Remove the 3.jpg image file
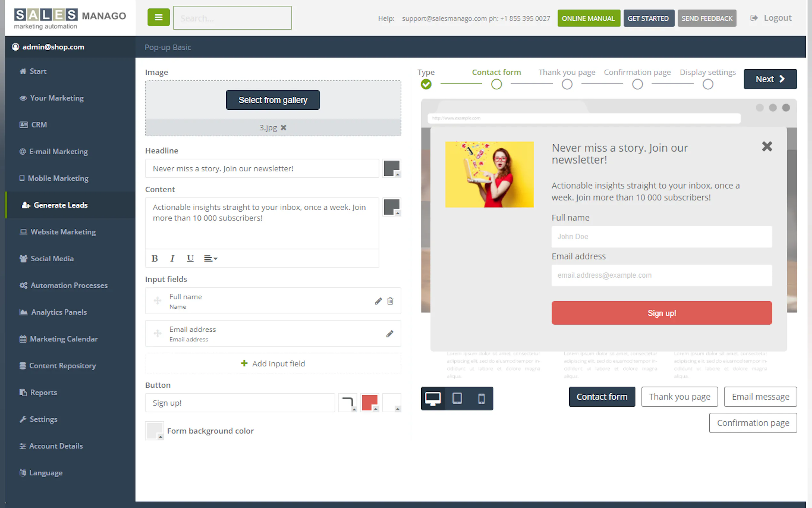Image resolution: width=812 pixels, height=508 pixels. pos(284,128)
